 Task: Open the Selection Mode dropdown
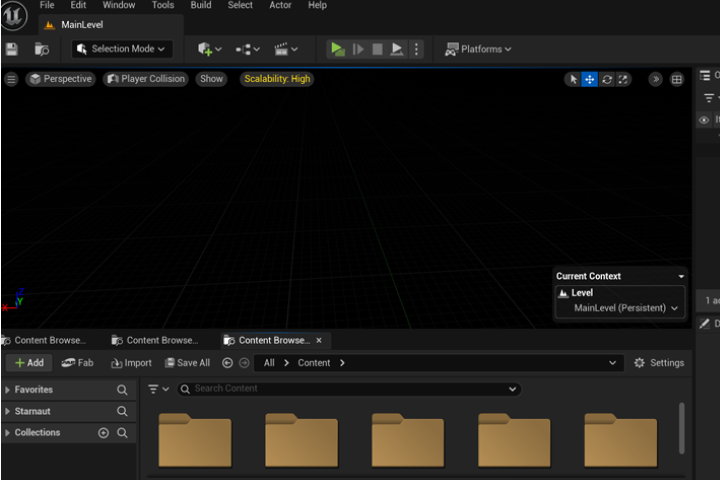[x=122, y=49]
